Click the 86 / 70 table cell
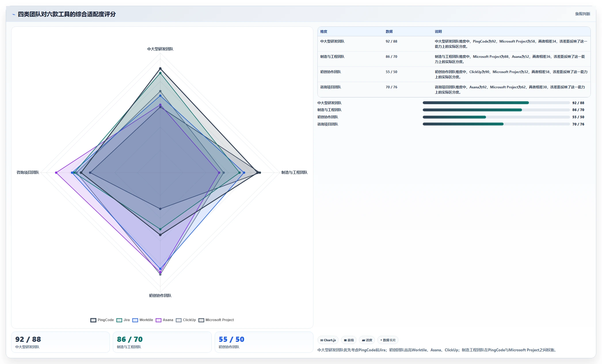The width and height of the screenshot is (602, 364). pyautogui.click(x=391, y=57)
